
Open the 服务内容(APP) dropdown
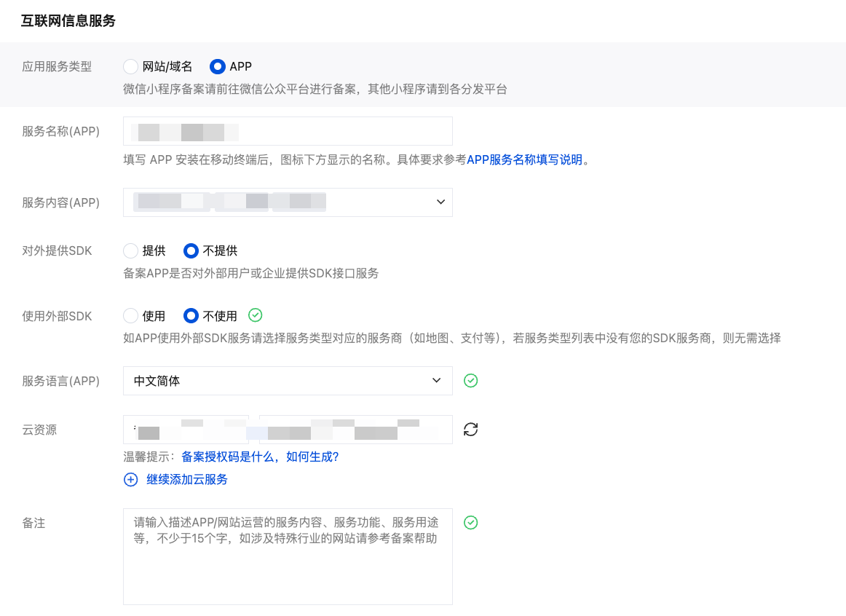288,202
